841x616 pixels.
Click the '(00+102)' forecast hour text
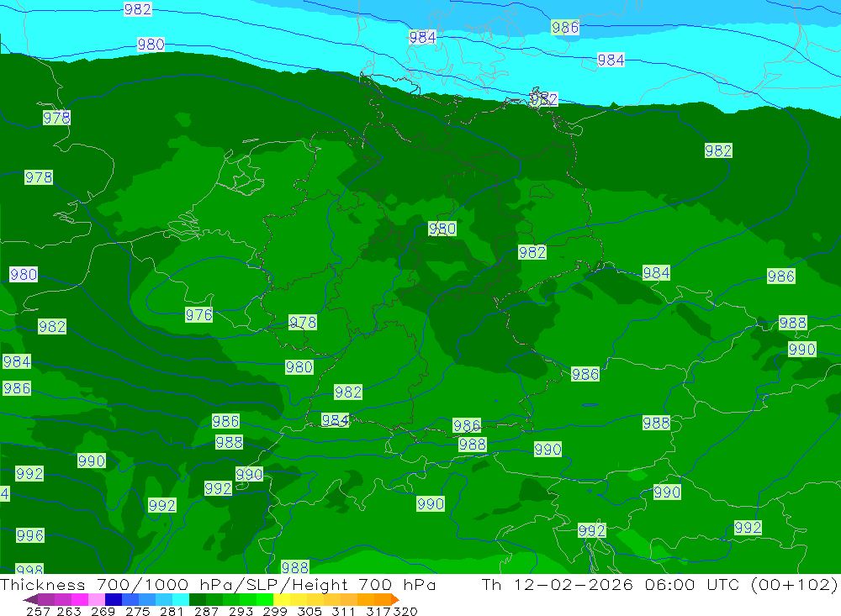pyautogui.click(x=795, y=584)
